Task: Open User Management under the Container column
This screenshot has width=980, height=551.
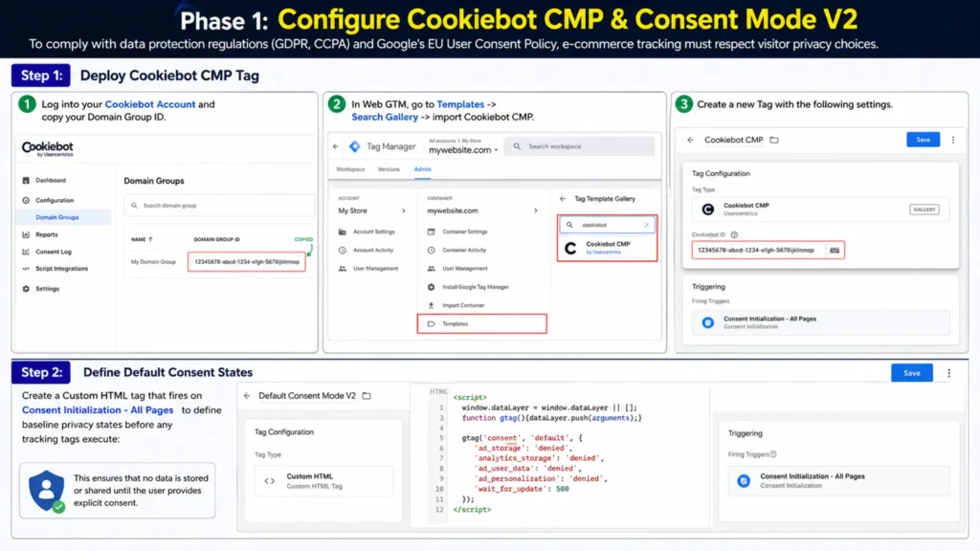Action: (x=465, y=269)
